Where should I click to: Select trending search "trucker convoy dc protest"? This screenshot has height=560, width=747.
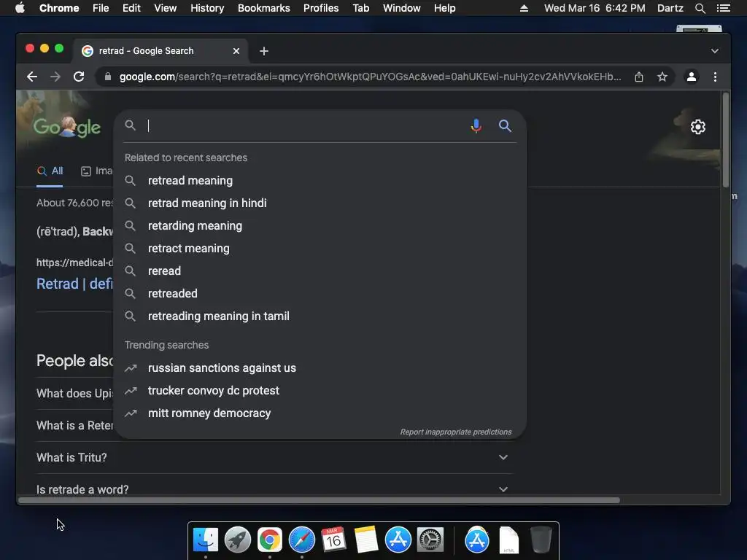[320, 391]
